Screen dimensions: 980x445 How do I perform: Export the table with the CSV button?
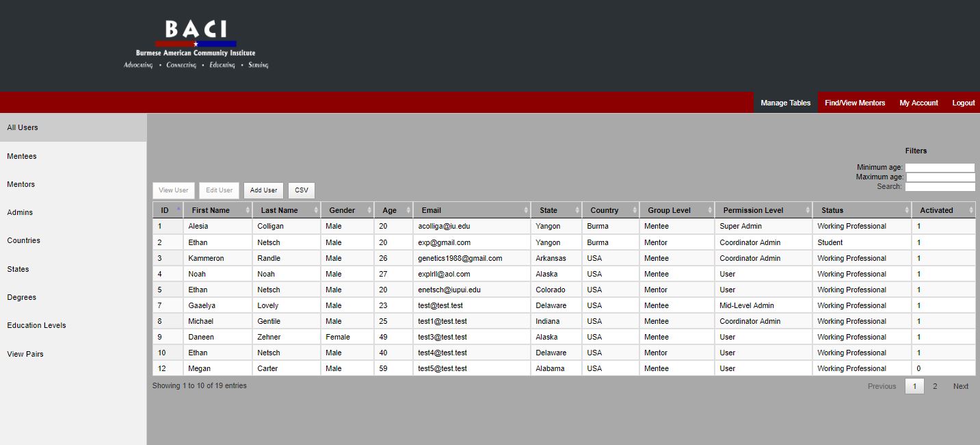pyautogui.click(x=302, y=190)
